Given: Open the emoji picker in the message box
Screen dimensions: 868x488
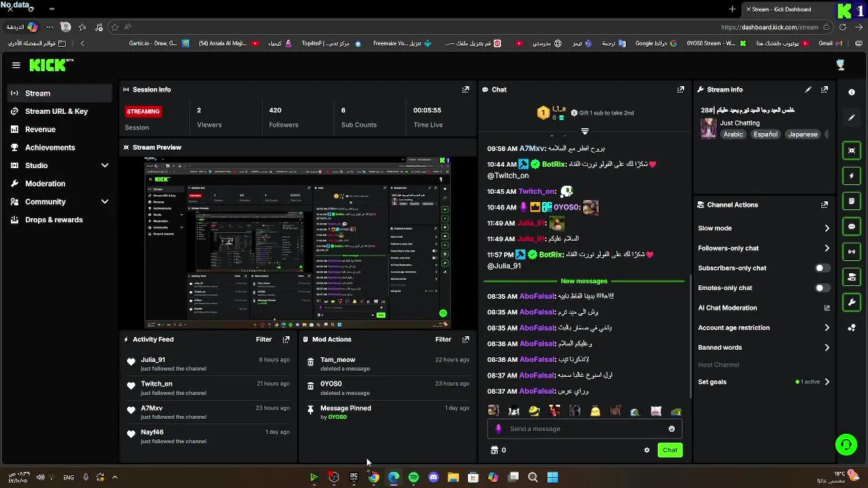Looking at the screenshot, I should tap(671, 429).
